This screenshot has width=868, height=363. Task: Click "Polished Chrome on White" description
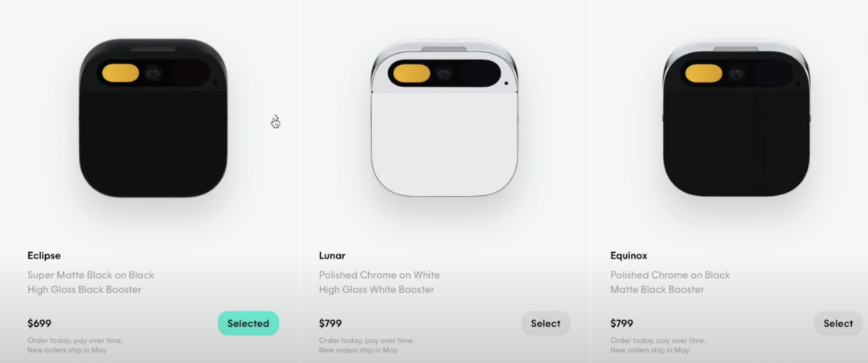pos(379,275)
